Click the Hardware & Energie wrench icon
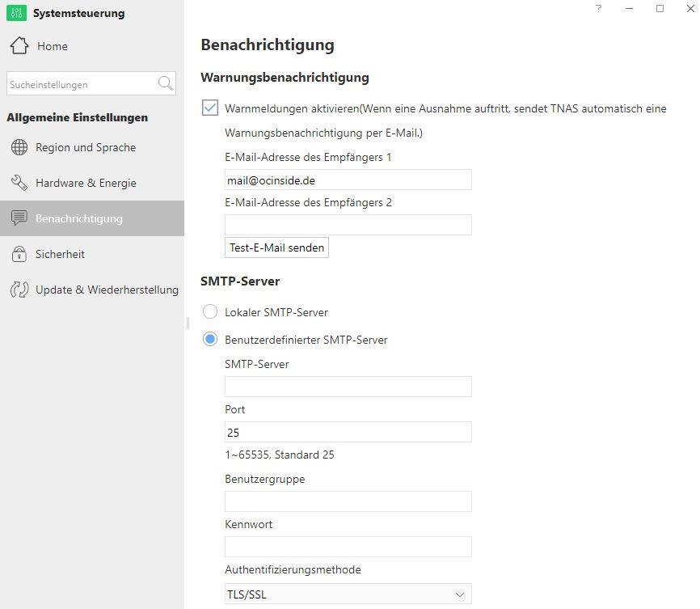 pyautogui.click(x=19, y=184)
